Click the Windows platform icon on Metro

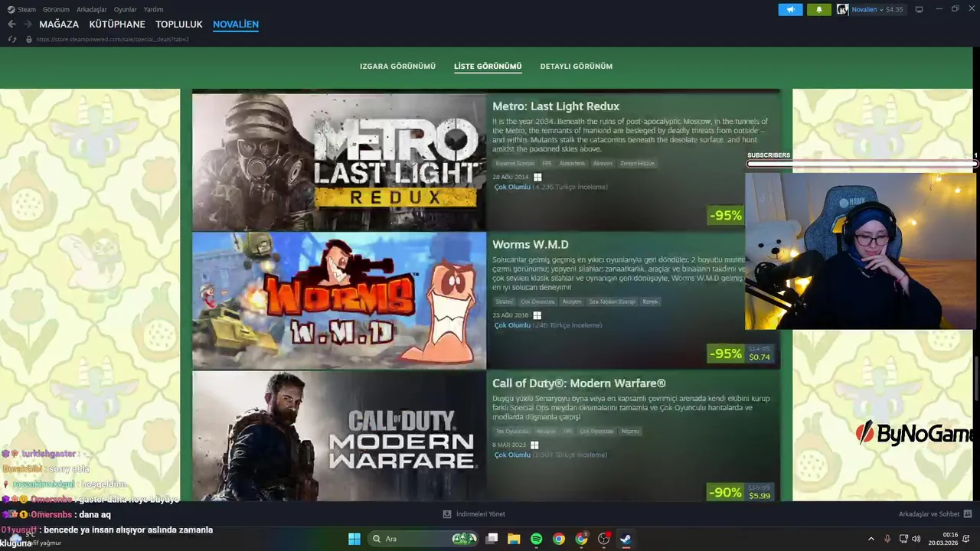click(537, 177)
